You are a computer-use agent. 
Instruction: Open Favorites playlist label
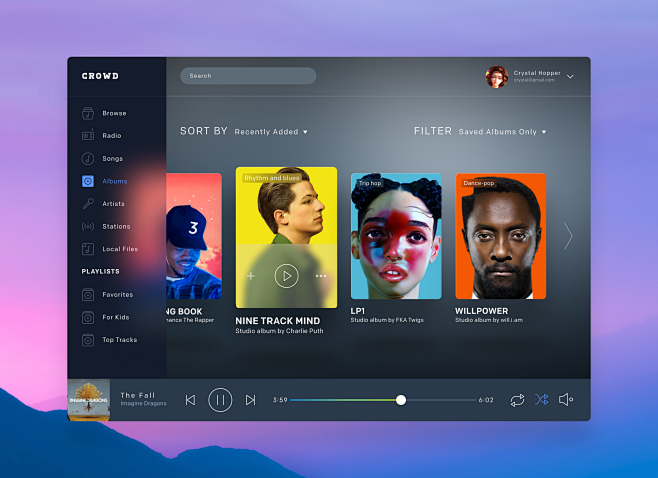tap(118, 295)
